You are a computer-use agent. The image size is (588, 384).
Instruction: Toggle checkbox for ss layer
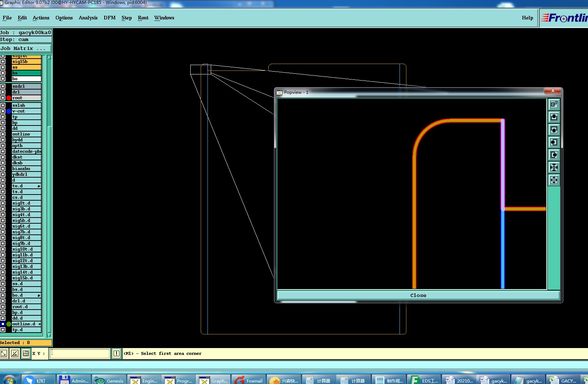(x=3, y=67)
